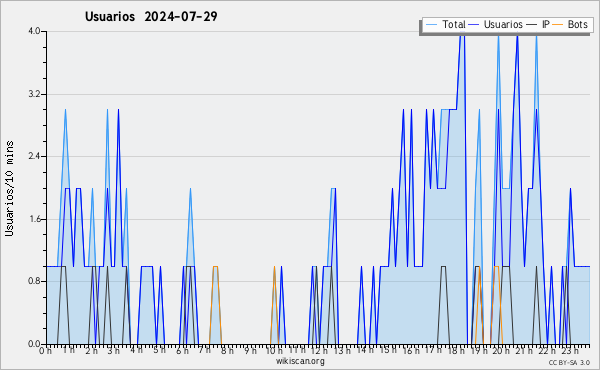The width and height of the screenshot is (600, 370).
Task: Click the '6 h' x-axis label
Action: click(x=182, y=350)
